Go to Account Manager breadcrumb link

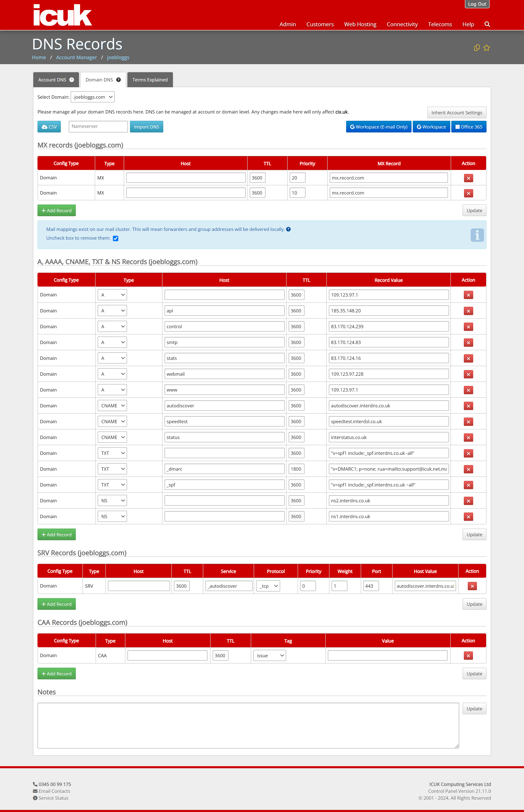pos(77,57)
